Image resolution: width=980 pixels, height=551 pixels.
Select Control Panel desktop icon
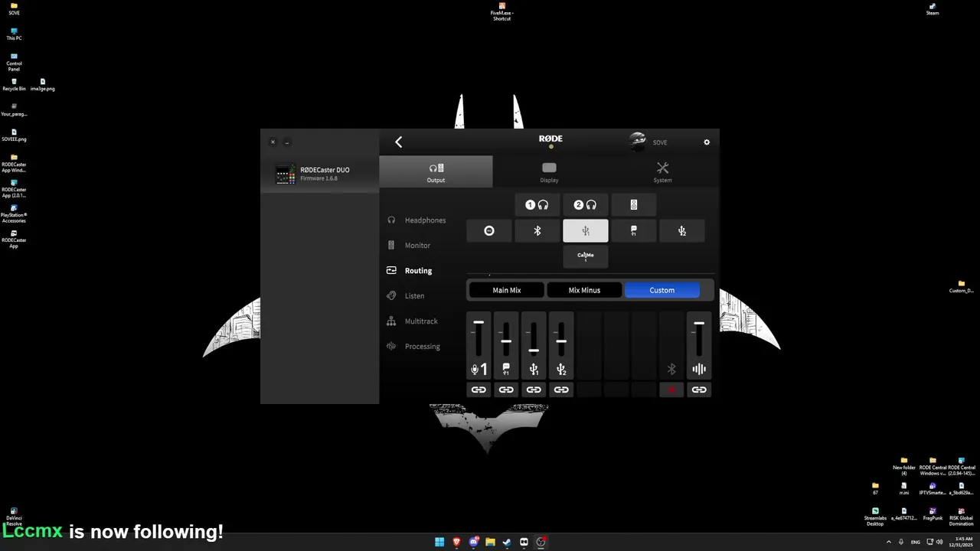click(14, 62)
